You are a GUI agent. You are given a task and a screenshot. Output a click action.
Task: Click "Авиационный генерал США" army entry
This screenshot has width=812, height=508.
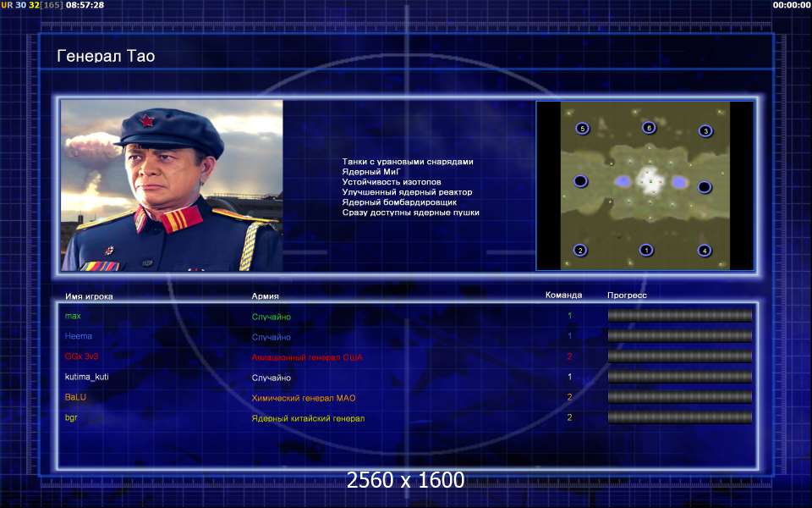(x=307, y=357)
